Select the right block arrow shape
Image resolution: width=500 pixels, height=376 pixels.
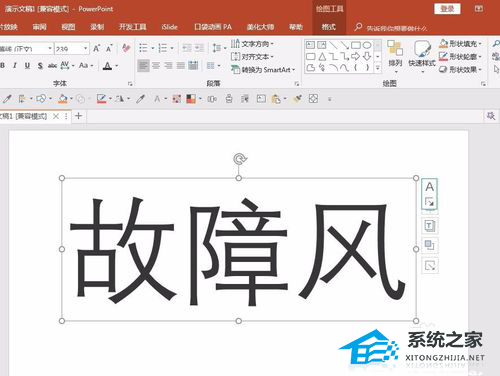(x=356, y=56)
